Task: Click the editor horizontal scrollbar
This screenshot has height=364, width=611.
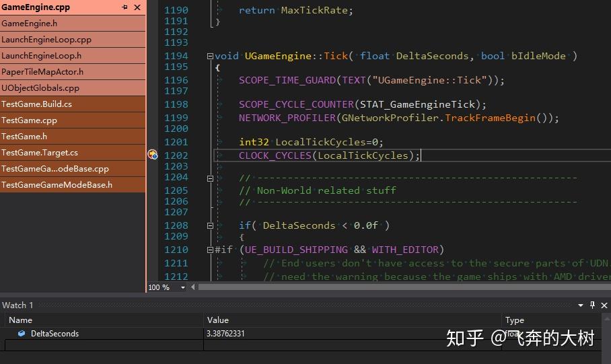Action: [404, 287]
